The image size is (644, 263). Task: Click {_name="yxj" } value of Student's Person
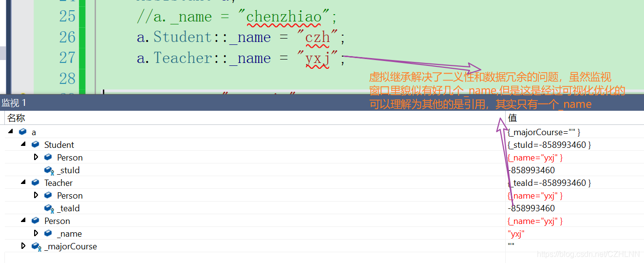pyautogui.click(x=535, y=158)
